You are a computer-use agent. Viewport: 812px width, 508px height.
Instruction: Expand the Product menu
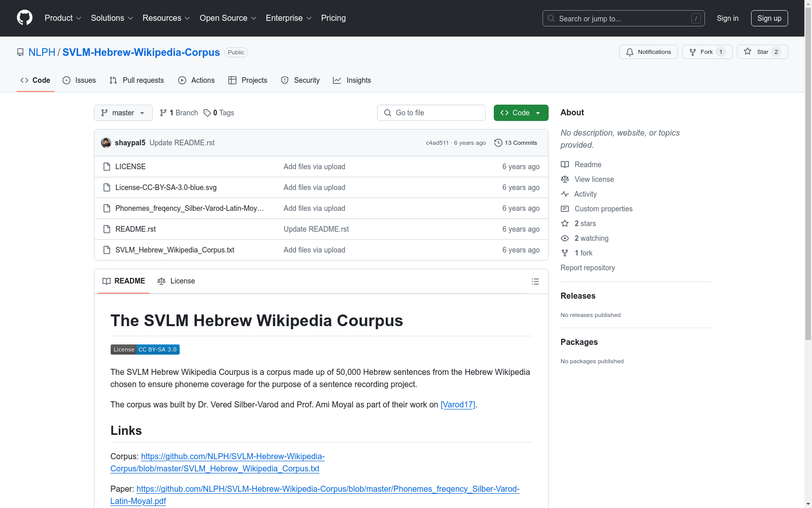(x=63, y=18)
